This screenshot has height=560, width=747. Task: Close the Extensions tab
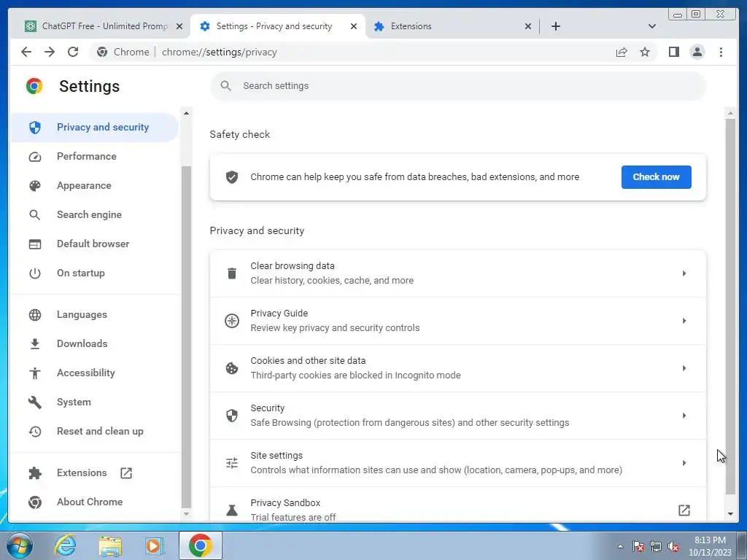pos(528,26)
